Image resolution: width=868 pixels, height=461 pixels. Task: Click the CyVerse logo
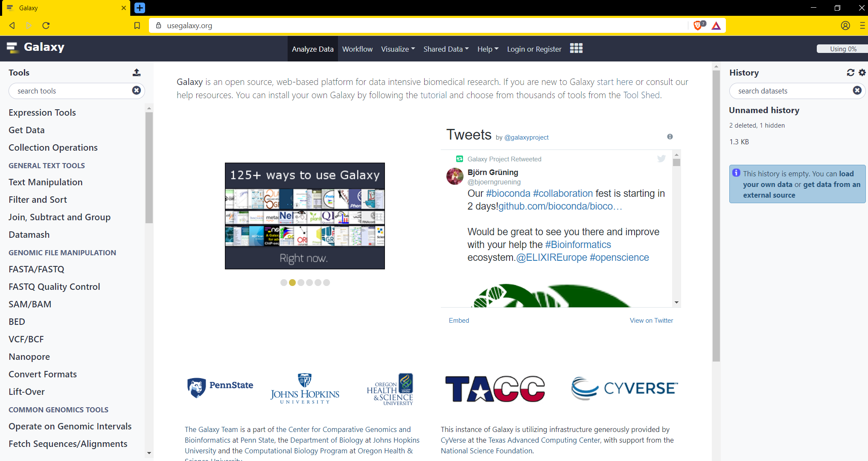[x=625, y=388]
